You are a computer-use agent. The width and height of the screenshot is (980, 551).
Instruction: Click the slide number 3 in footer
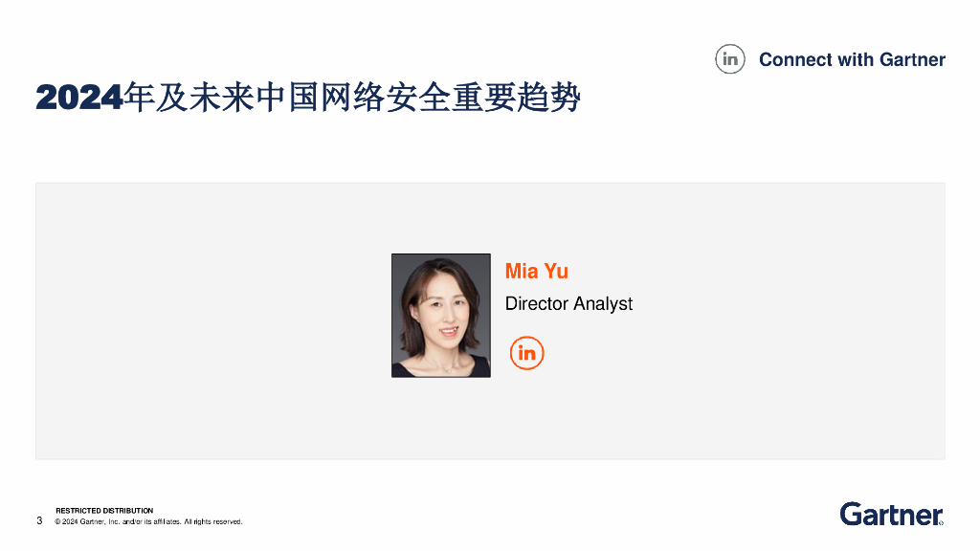(x=39, y=520)
